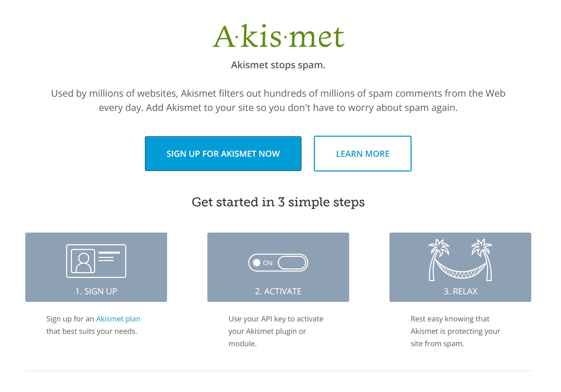
Task: Click the Akismet stops spam tagline
Action: pos(278,65)
